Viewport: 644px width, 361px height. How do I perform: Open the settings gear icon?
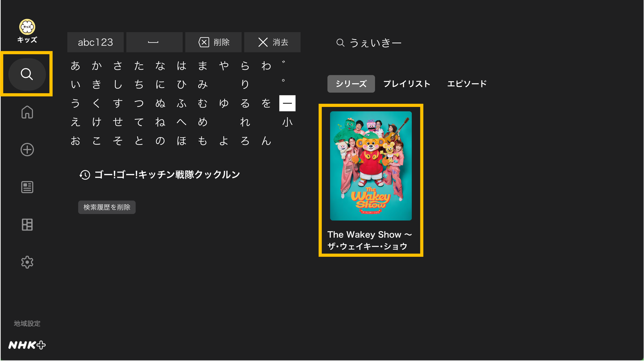27,262
